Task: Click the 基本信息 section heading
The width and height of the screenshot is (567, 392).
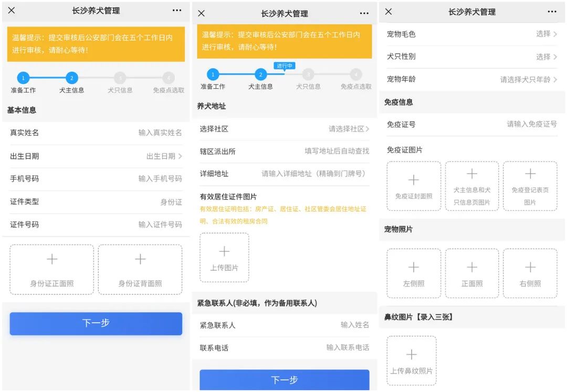Action: [x=22, y=110]
